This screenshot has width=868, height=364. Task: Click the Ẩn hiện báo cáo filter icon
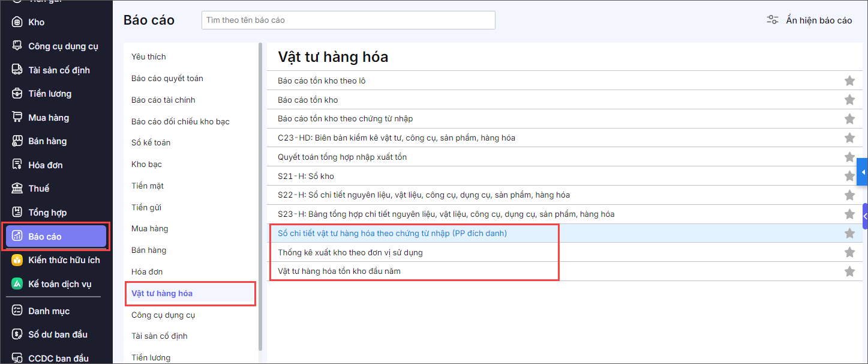pos(773,20)
